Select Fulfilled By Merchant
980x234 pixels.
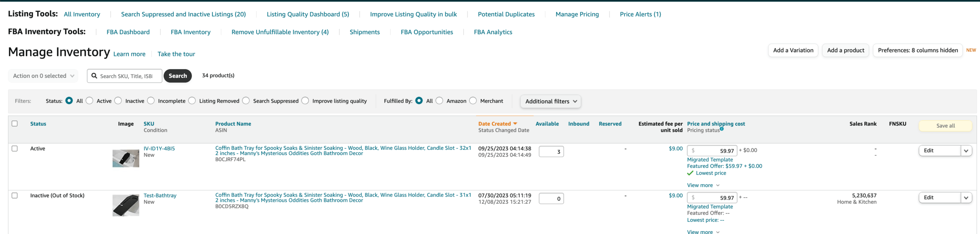[x=473, y=101]
